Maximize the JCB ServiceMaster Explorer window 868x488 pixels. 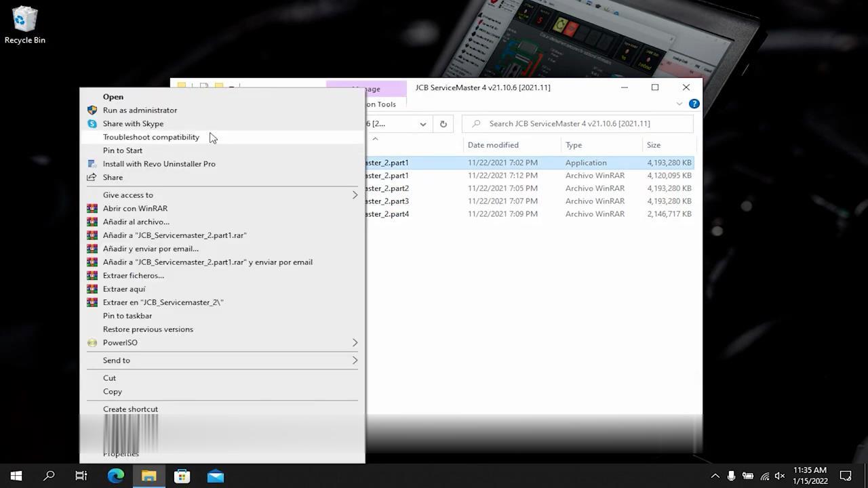(x=655, y=87)
